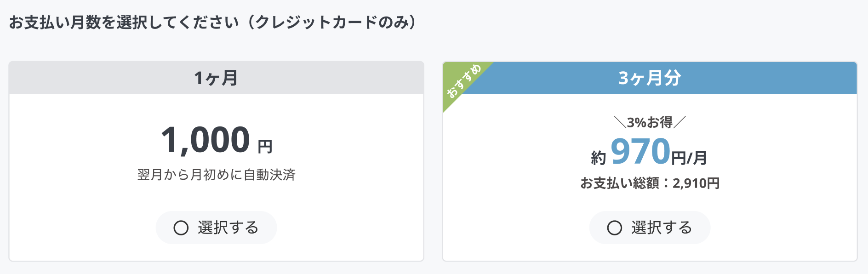Click the 選択する label in the 3ヶ月分 card
868x274 pixels.
[x=662, y=228]
